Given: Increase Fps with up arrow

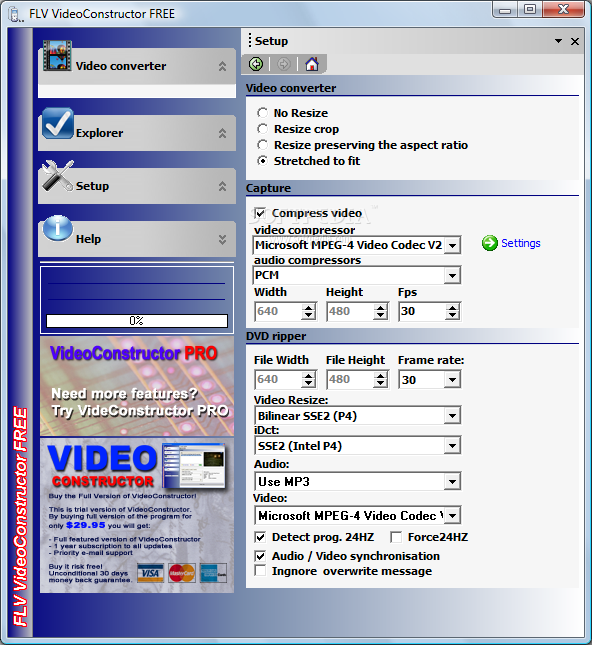Looking at the screenshot, I should pyautogui.click(x=453, y=308).
